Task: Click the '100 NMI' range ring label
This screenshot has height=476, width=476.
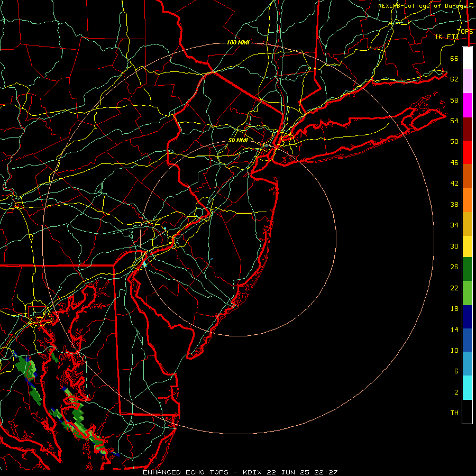Action: tap(238, 42)
